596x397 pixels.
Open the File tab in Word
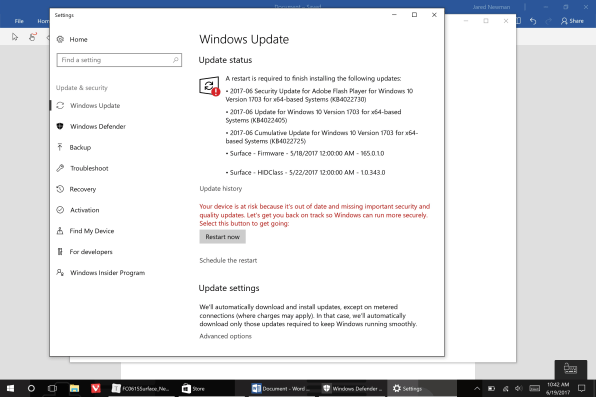(x=19, y=21)
